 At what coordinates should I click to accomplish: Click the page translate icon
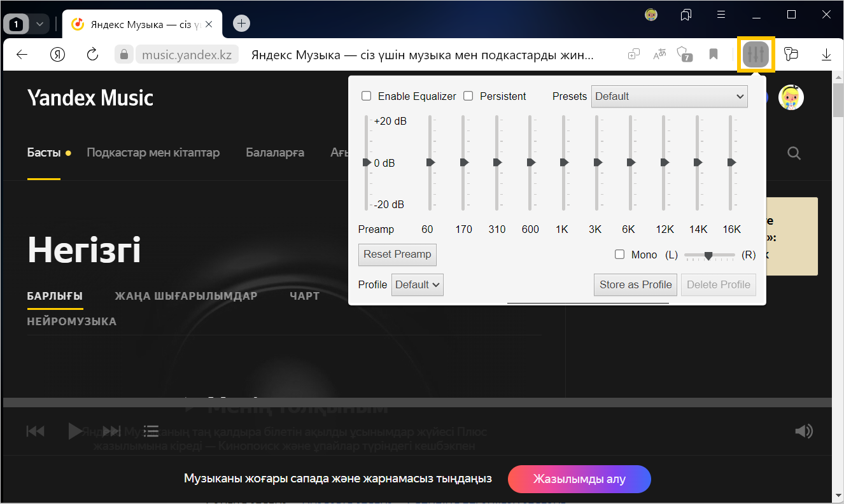[x=659, y=54]
